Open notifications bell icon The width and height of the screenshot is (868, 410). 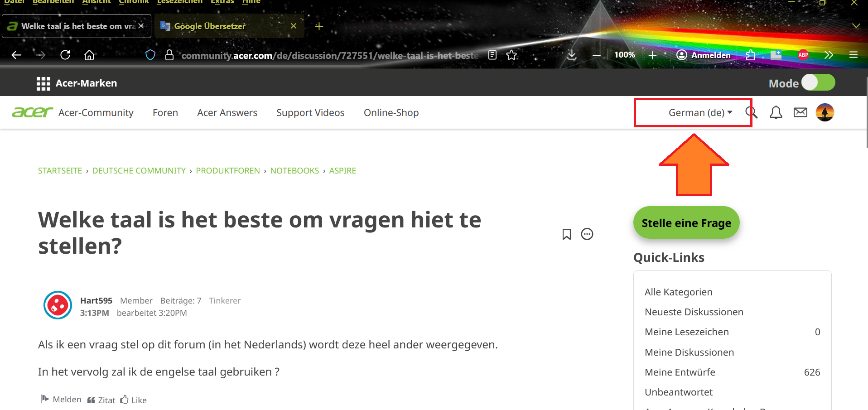(776, 112)
